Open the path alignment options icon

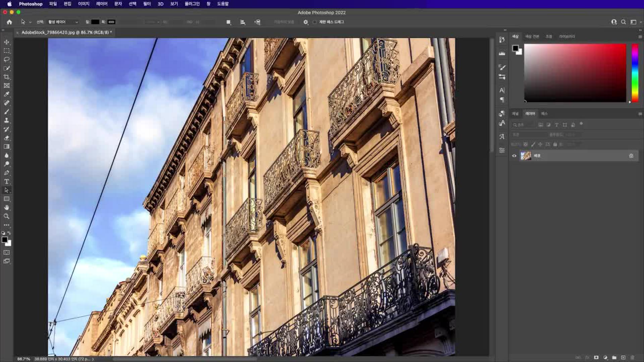click(243, 22)
